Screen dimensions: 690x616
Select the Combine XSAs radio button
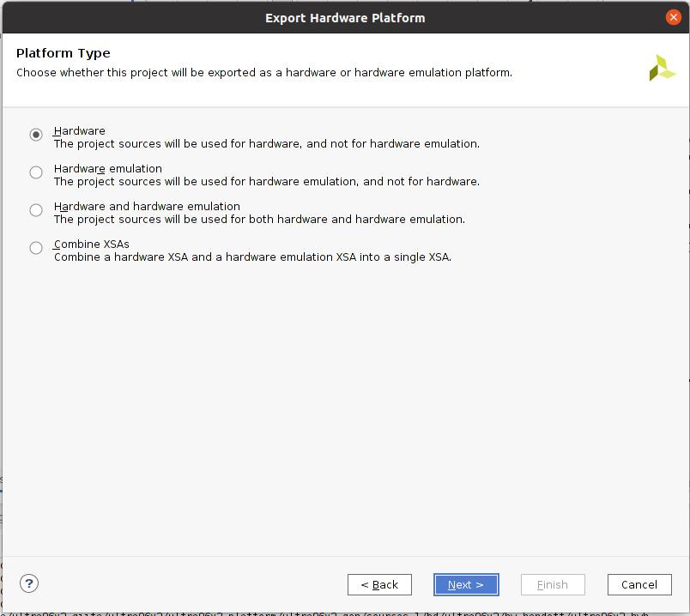(x=36, y=248)
